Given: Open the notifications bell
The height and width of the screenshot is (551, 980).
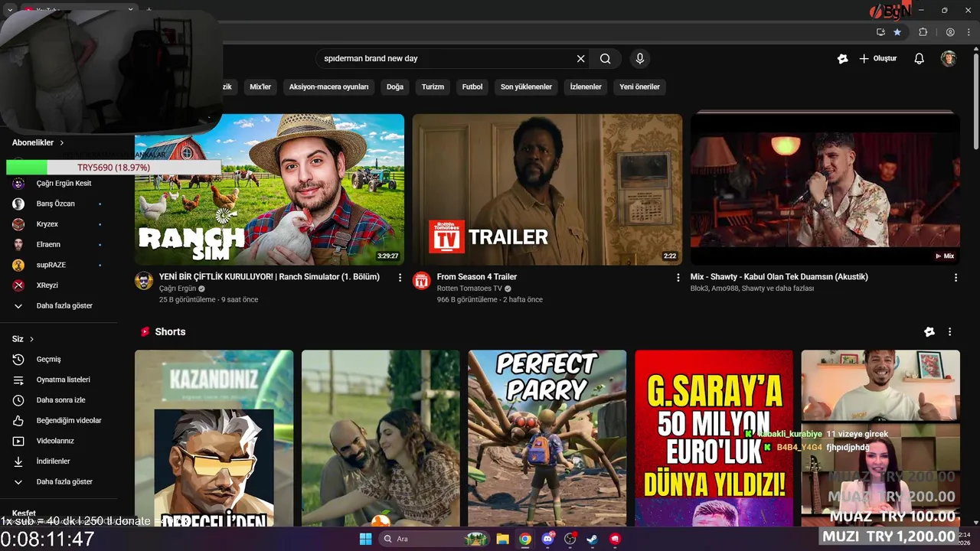Looking at the screenshot, I should [920, 59].
